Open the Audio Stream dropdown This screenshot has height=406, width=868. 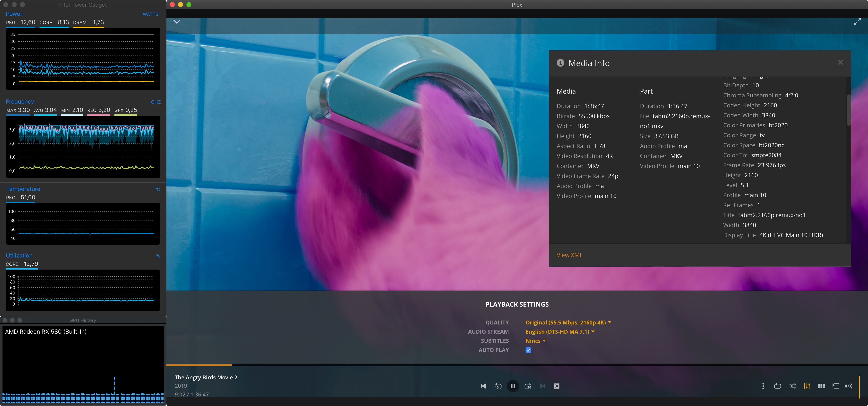560,332
